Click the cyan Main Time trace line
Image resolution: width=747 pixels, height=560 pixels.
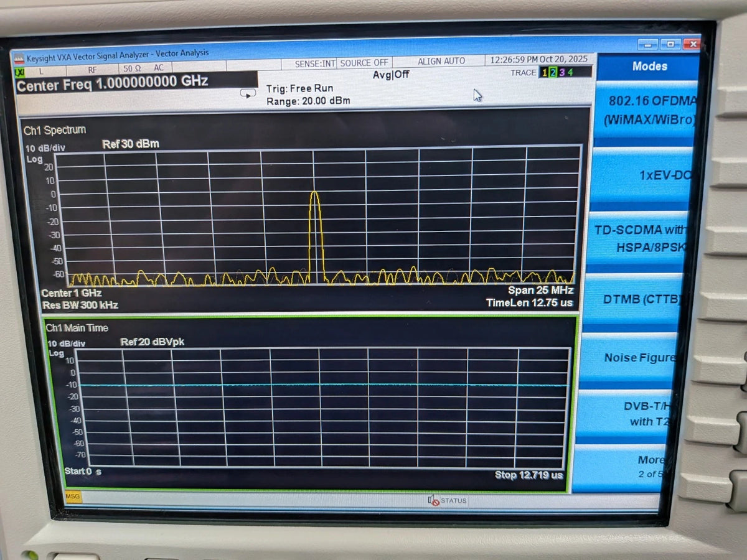coord(324,385)
